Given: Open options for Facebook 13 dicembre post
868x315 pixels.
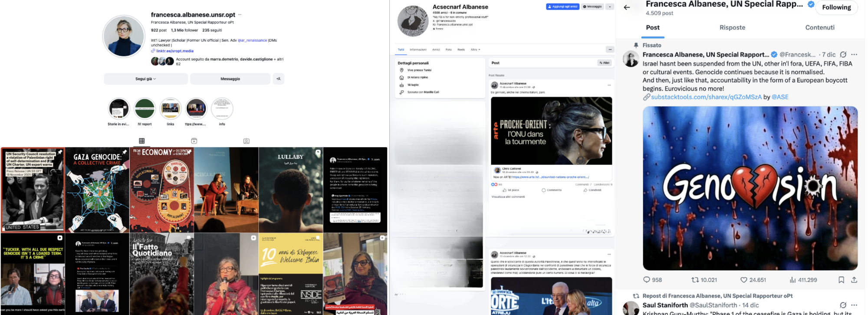Looking at the screenshot, I should [x=609, y=254].
